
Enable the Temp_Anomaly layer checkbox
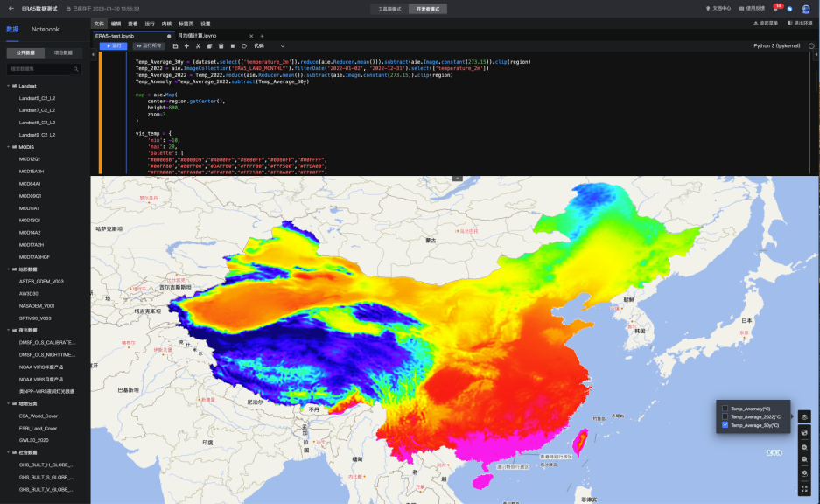[x=725, y=409]
